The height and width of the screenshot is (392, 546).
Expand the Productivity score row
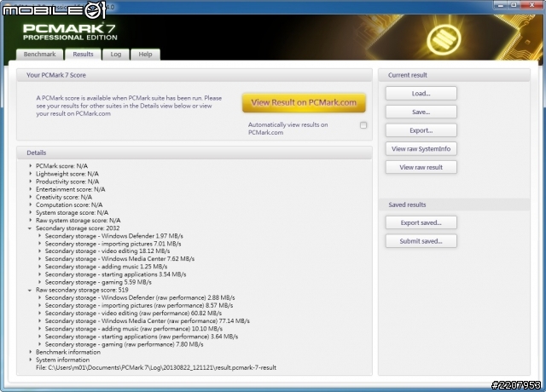(x=31, y=182)
